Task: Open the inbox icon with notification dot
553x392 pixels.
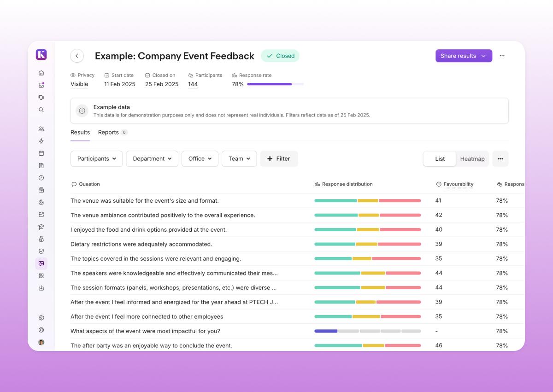Action: pos(41,85)
